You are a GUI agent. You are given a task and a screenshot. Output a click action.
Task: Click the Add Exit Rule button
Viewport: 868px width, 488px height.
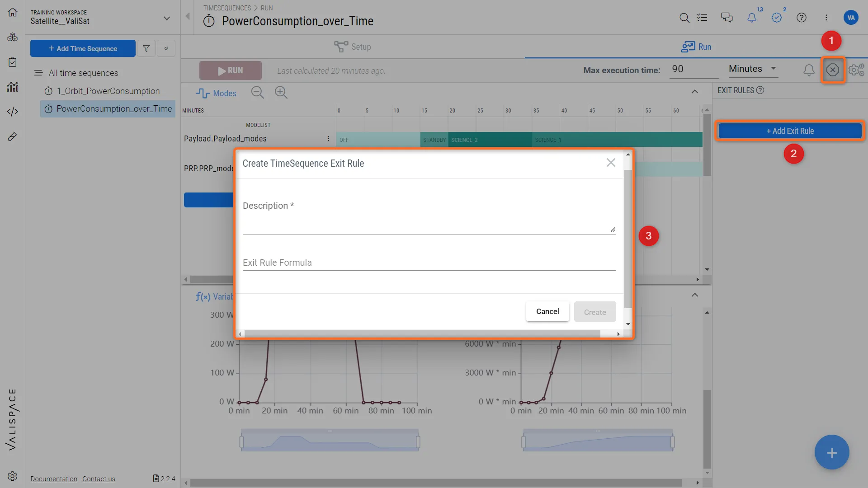tap(790, 131)
